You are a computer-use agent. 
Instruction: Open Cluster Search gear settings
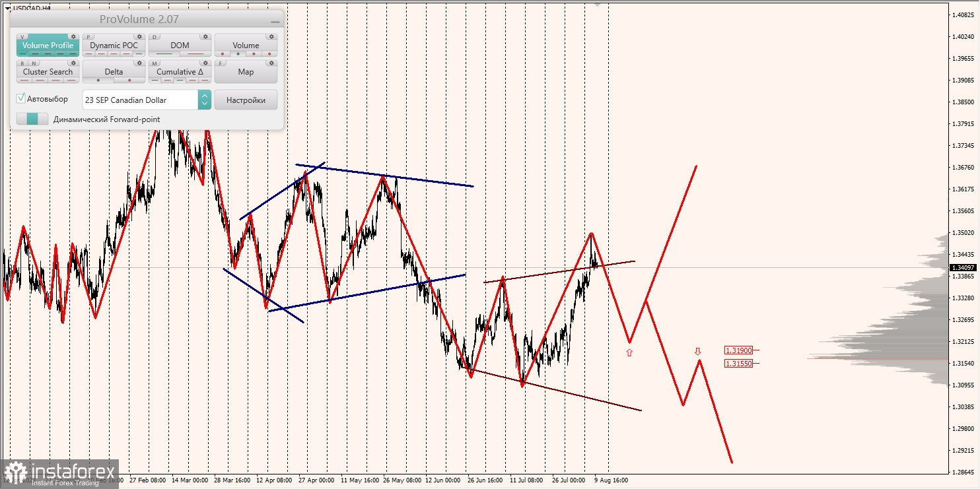(x=73, y=63)
